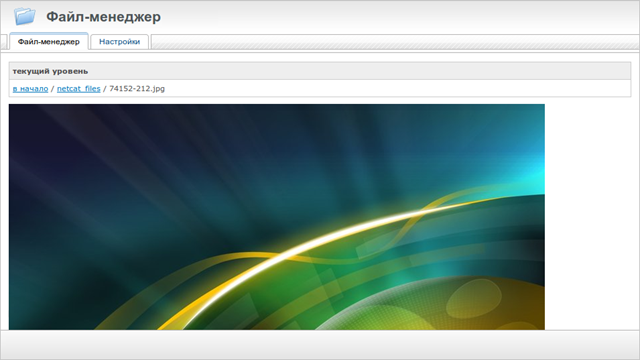This screenshot has width=640, height=360.
Task: Click the empty breadcrumb row space after the filename
Action: click(x=398, y=89)
